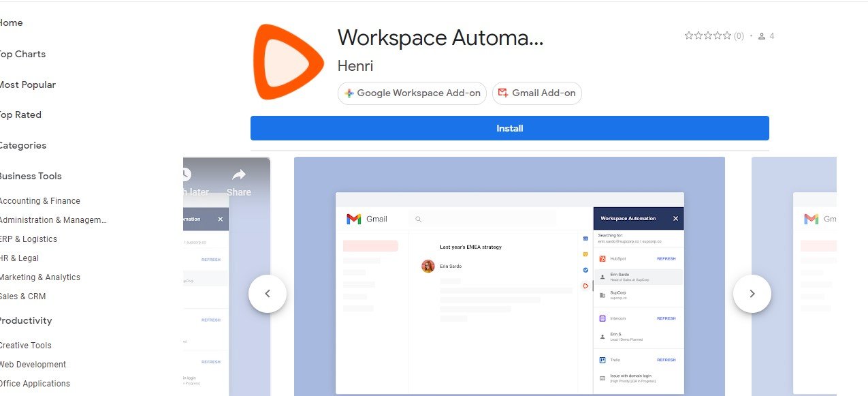Select Categories in the sidebar
868x396 pixels.
click(22, 145)
